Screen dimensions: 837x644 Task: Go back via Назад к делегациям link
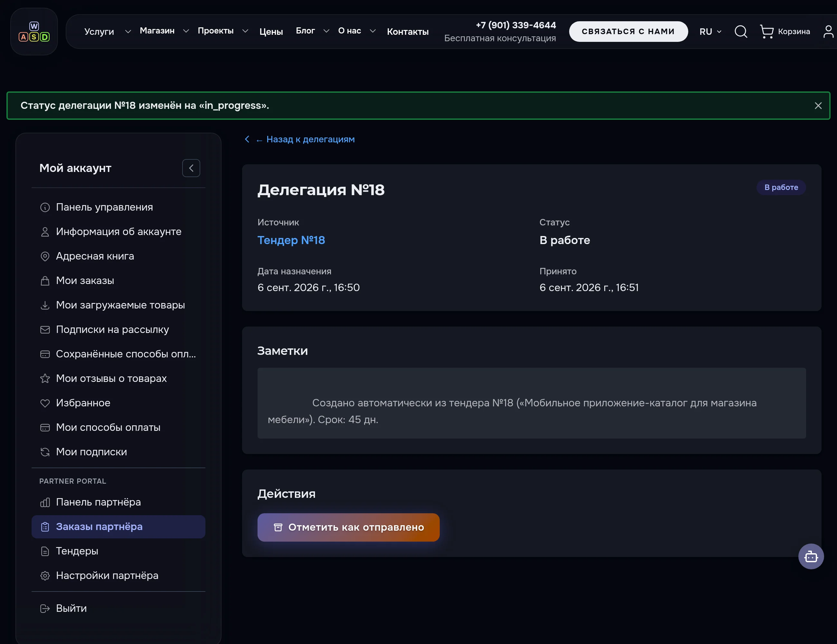300,139
